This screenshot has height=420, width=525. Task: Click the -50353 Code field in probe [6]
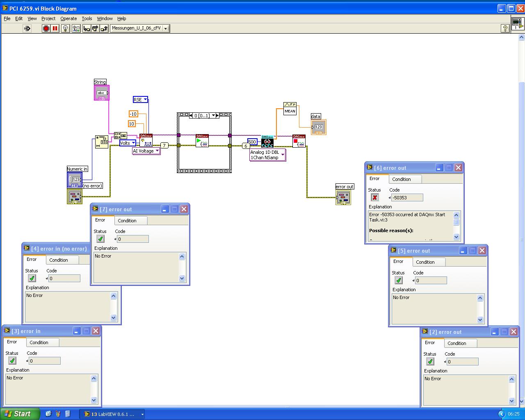coord(407,197)
